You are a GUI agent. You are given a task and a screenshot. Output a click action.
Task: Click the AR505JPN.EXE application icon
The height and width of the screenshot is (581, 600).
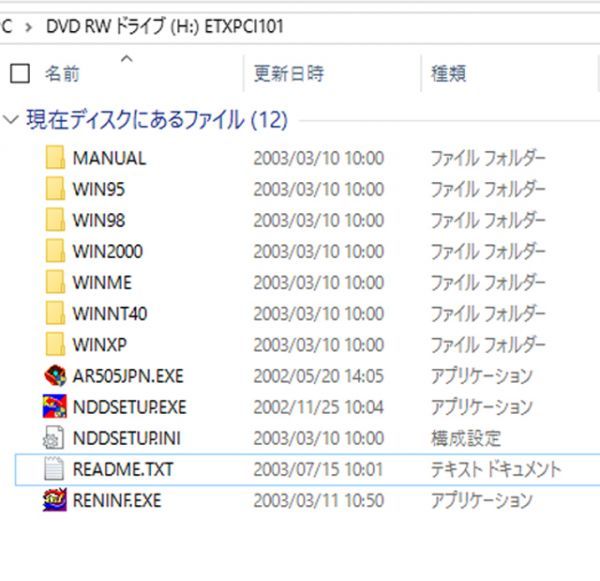55,375
